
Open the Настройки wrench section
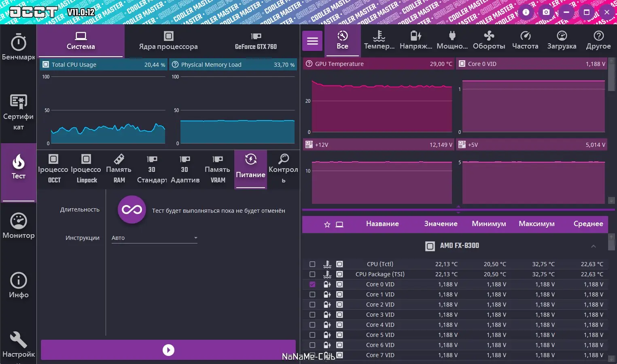click(18, 345)
